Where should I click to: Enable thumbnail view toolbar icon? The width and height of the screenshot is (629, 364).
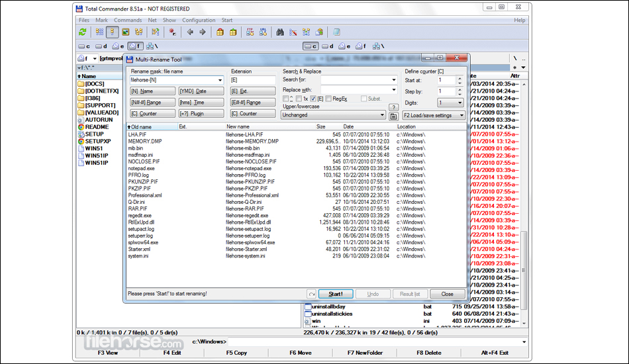126,32
